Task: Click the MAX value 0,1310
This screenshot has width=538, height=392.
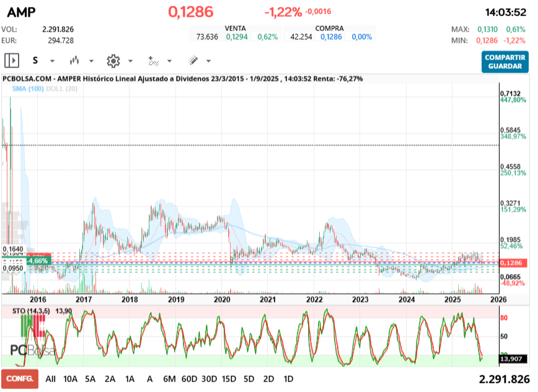Action: [487, 30]
